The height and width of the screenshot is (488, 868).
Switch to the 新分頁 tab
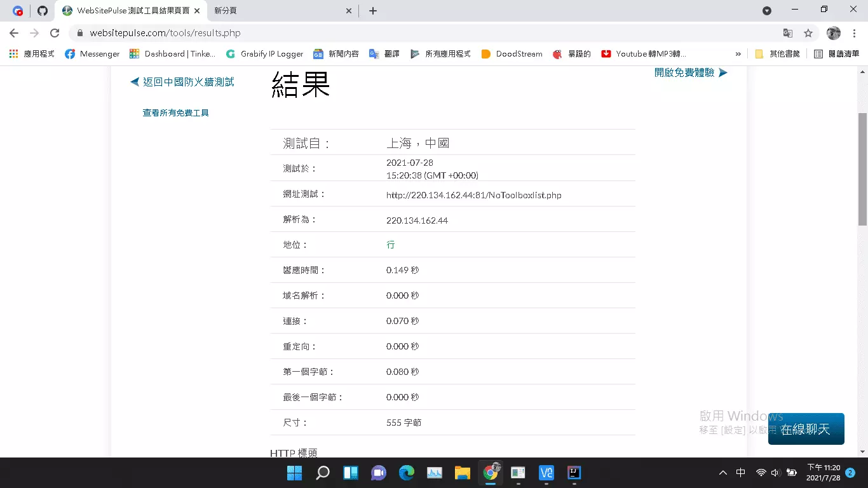pos(284,11)
